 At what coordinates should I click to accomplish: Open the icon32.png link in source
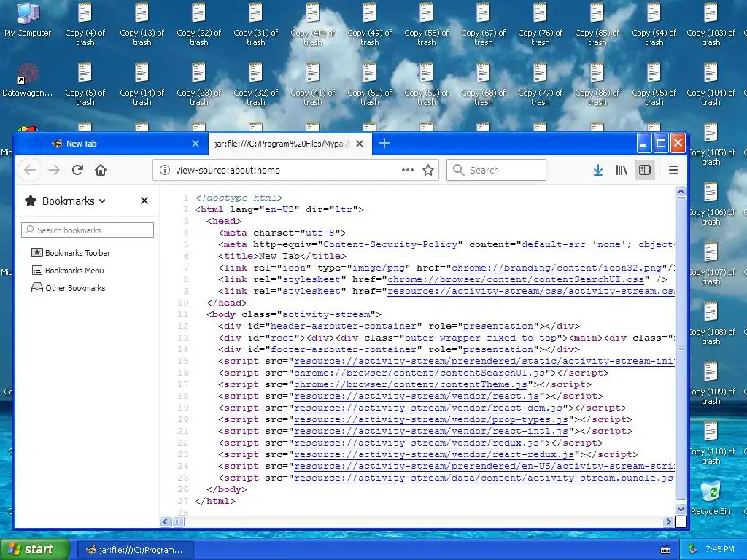(557, 268)
